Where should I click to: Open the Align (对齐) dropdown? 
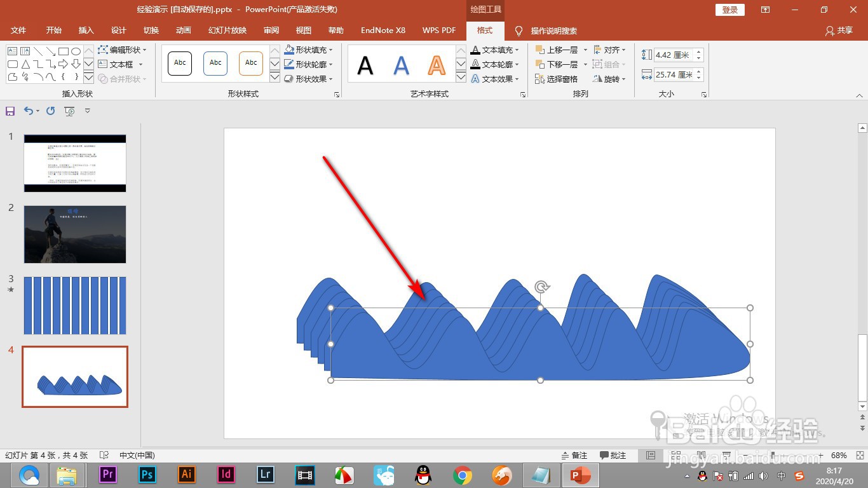pos(609,50)
